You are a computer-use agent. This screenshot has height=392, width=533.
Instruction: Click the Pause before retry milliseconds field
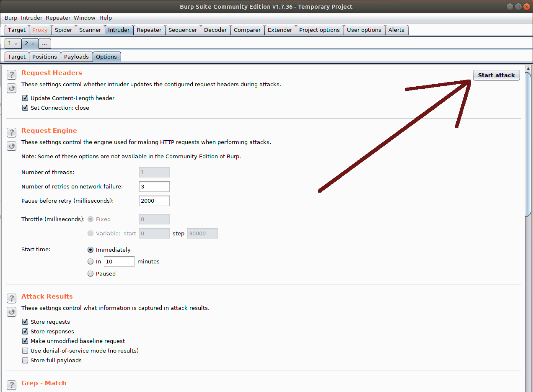(154, 201)
